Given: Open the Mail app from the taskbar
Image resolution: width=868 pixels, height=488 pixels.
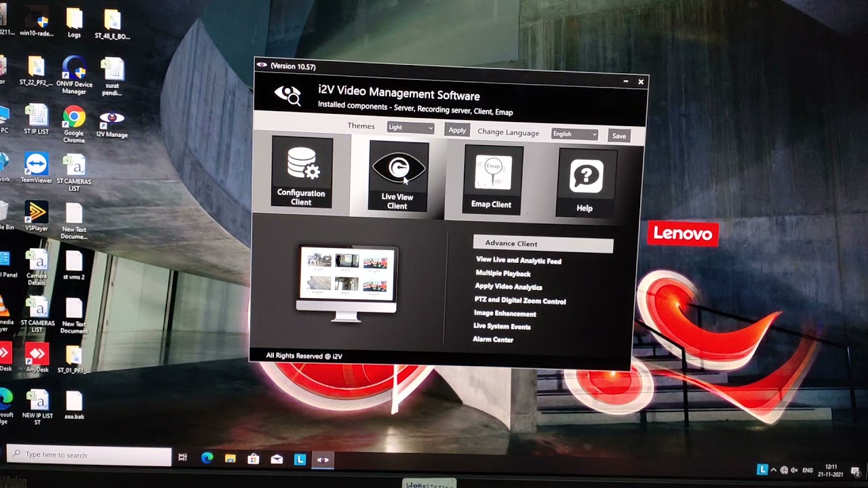Looking at the screenshot, I should point(277,460).
